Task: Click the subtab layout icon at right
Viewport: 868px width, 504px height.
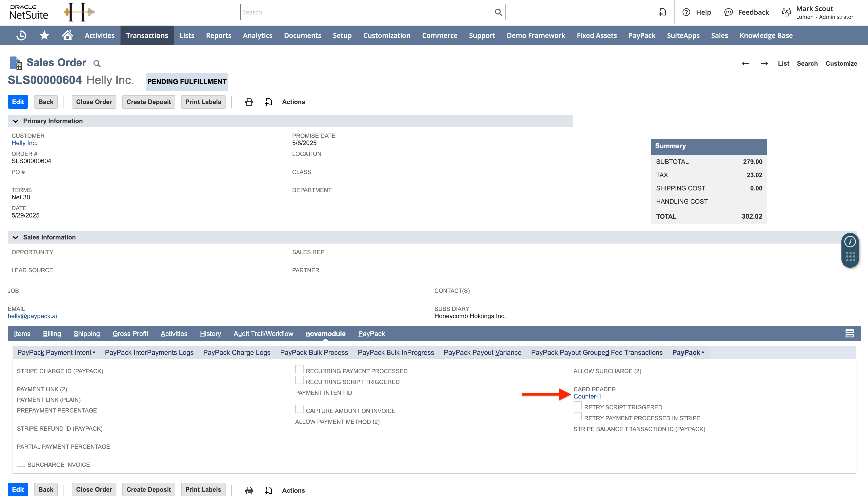Action: (x=849, y=333)
